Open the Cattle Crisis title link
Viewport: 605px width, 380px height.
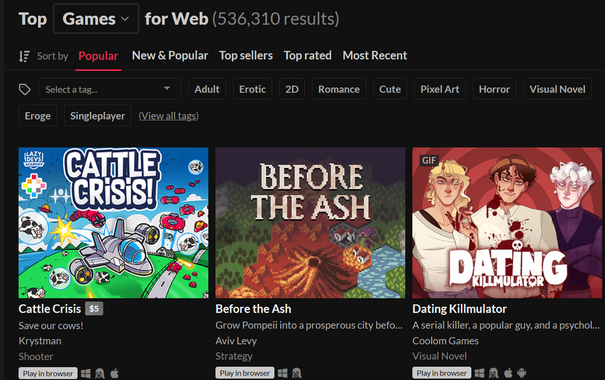pos(50,309)
